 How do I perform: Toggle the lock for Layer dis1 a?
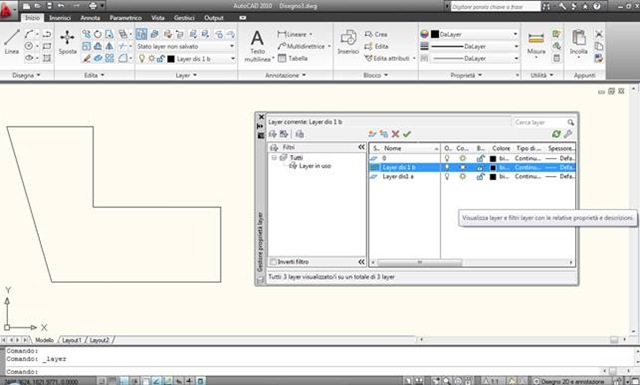[x=481, y=176]
